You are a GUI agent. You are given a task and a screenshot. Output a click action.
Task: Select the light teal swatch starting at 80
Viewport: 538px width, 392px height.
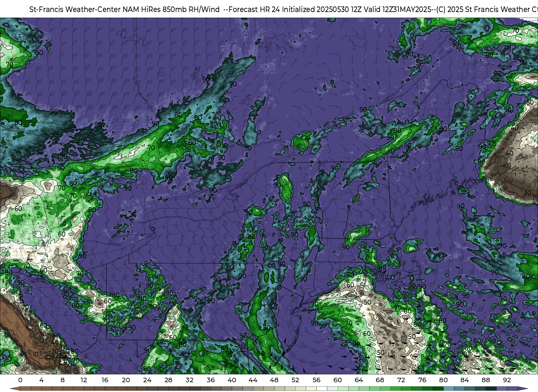(449, 389)
